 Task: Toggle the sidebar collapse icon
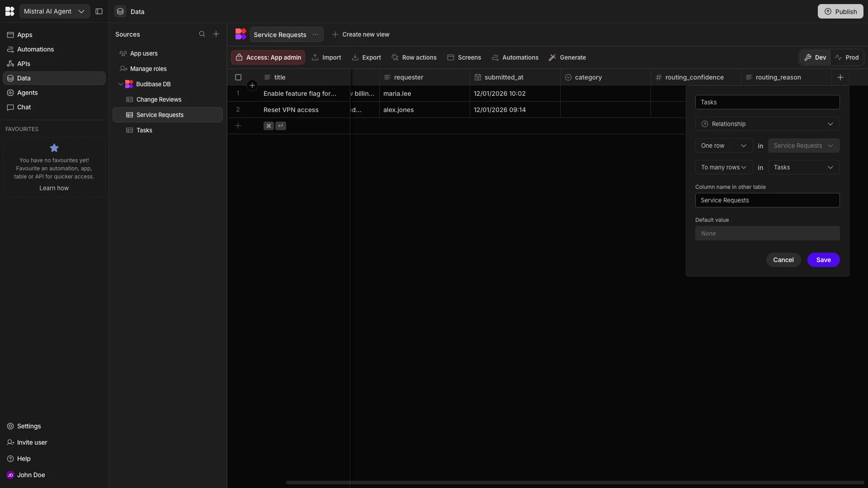[x=99, y=11]
